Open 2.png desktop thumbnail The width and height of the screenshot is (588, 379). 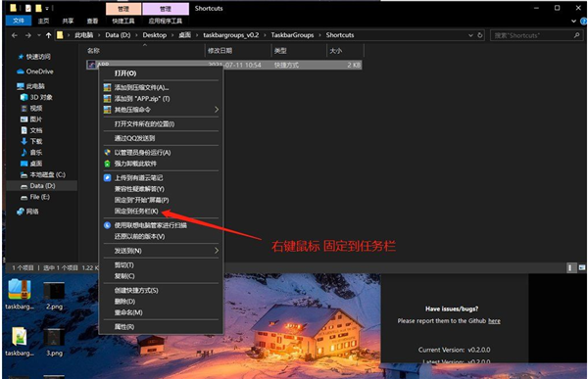(x=54, y=296)
